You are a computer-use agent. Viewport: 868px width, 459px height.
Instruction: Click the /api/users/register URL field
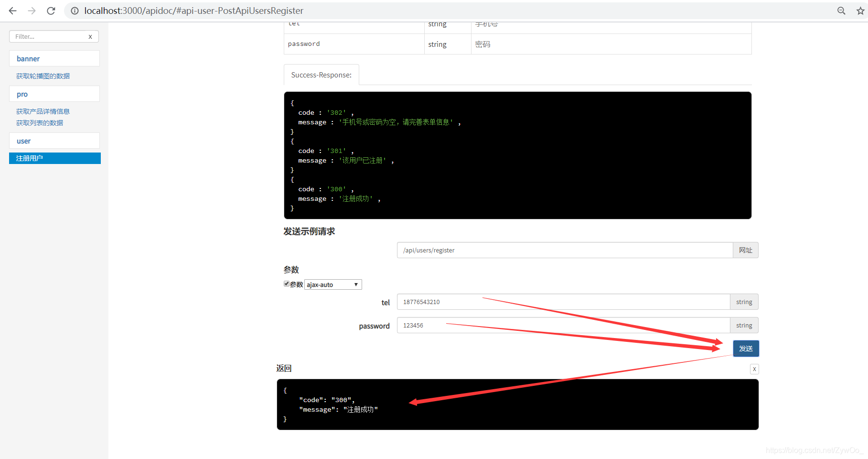click(x=565, y=250)
